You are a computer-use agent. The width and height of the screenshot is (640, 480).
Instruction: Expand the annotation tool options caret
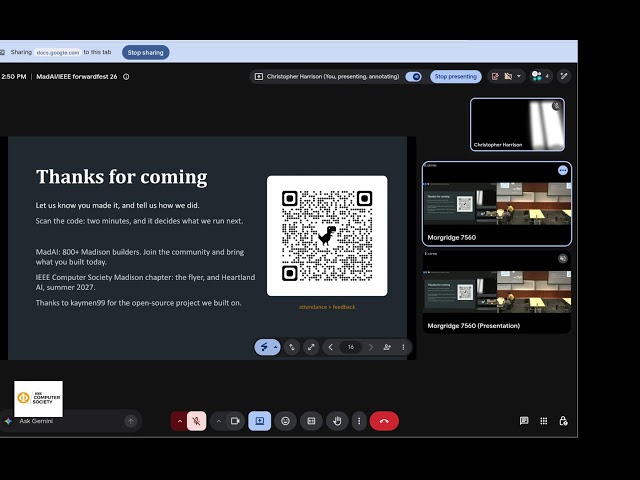[276, 347]
